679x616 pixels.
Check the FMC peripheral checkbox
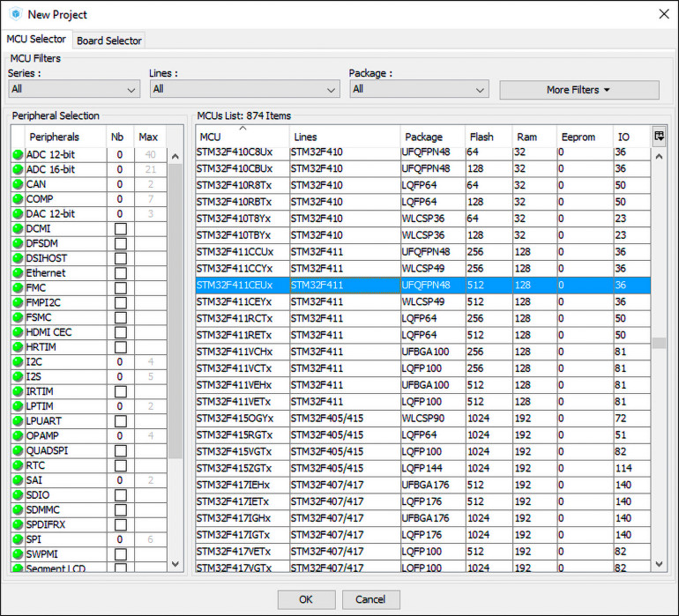click(x=121, y=288)
